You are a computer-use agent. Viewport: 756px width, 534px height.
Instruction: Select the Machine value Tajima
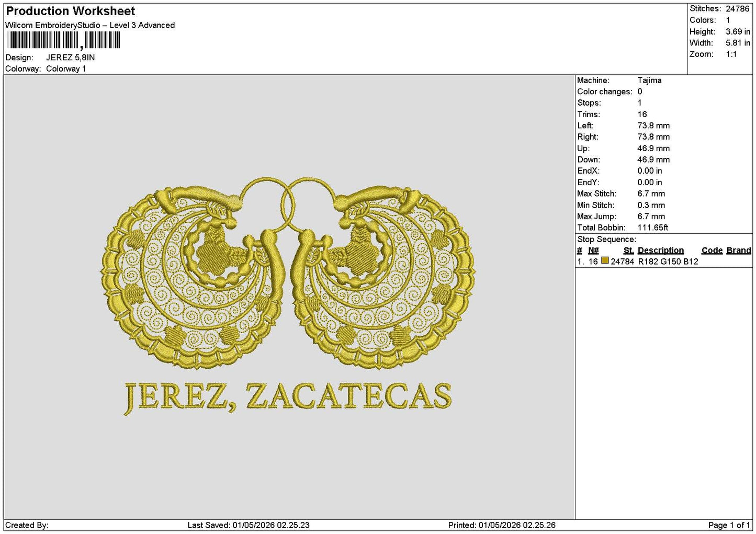click(649, 81)
